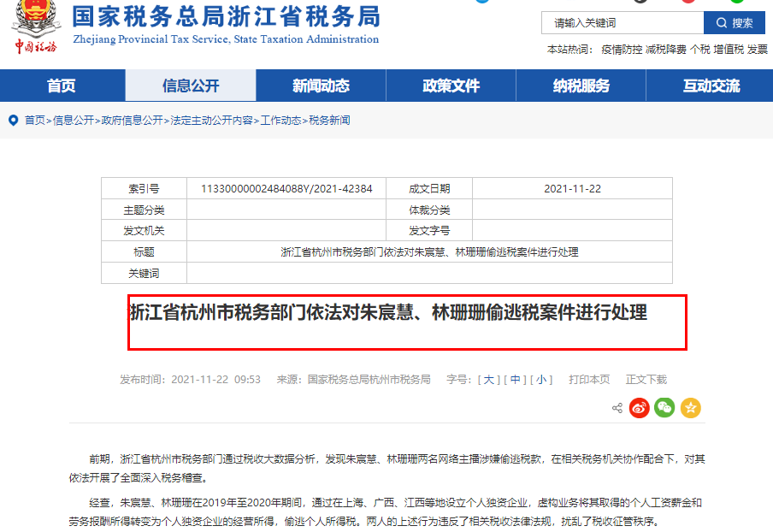Open the 互动交流 navigation tab
Viewport: 773px width, 532px height.
pyautogui.click(x=711, y=86)
